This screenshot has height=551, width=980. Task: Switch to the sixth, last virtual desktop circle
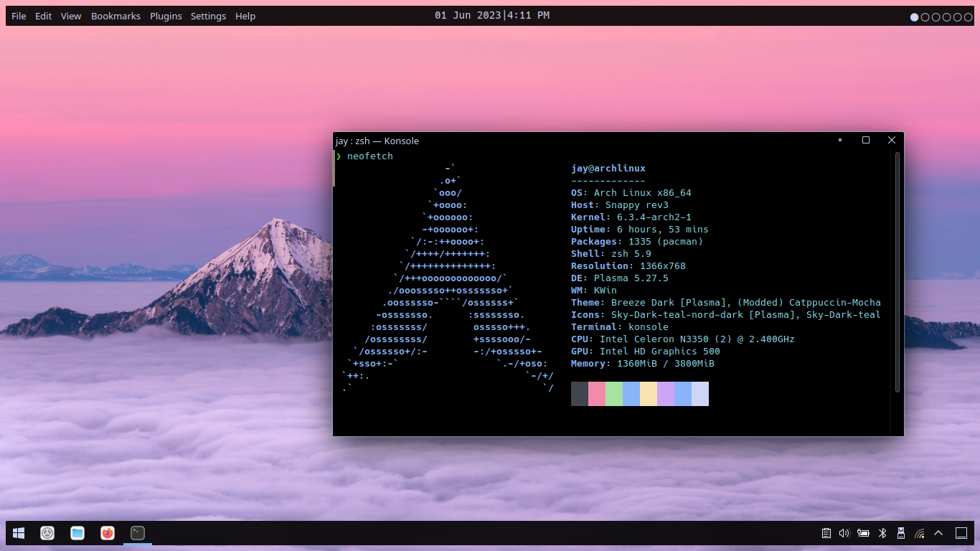[968, 17]
